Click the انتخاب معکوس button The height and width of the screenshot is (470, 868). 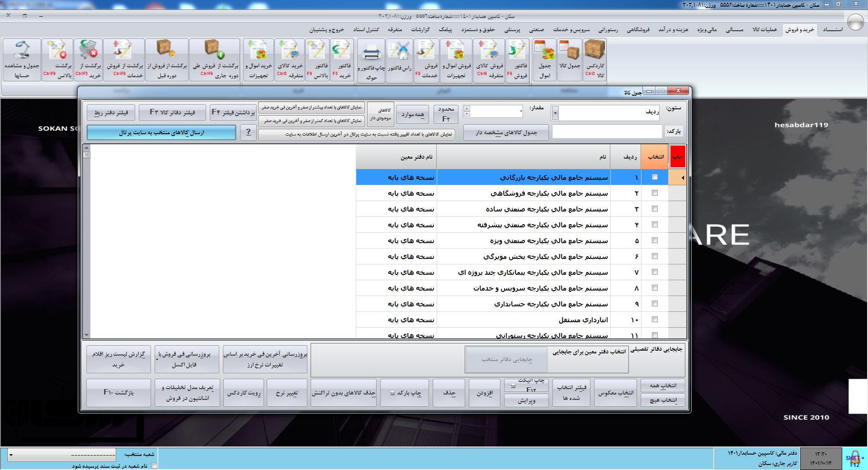coord(616,393)
